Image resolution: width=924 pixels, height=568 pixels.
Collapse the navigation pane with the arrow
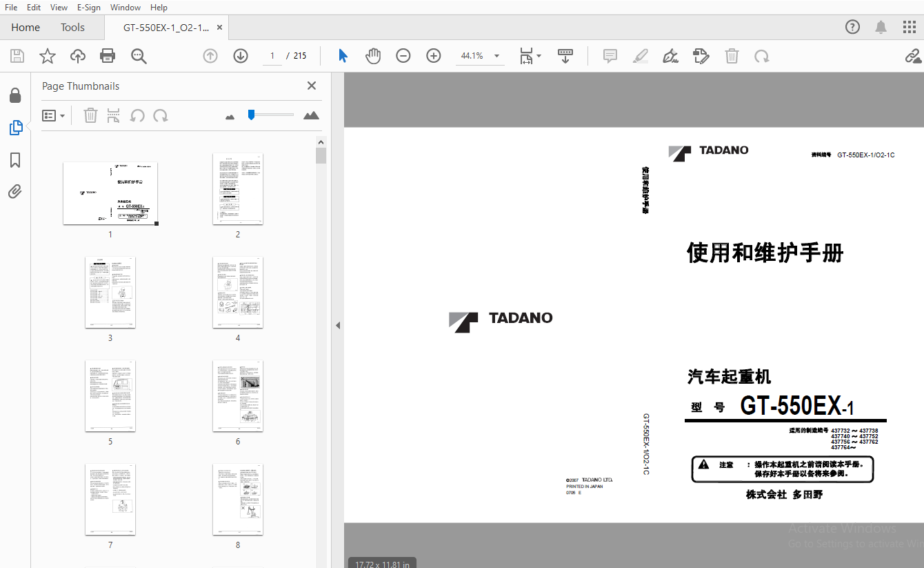coord(338,325)
